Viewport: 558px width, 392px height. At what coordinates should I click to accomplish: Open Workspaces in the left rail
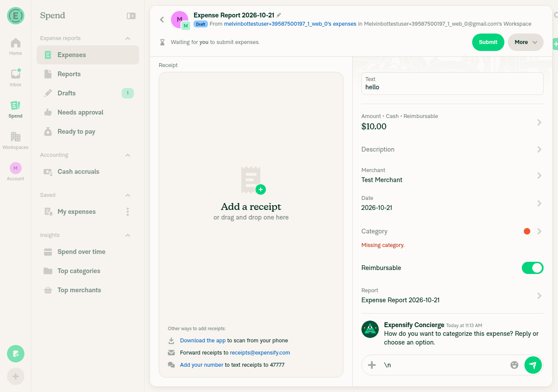coord(16,141)
